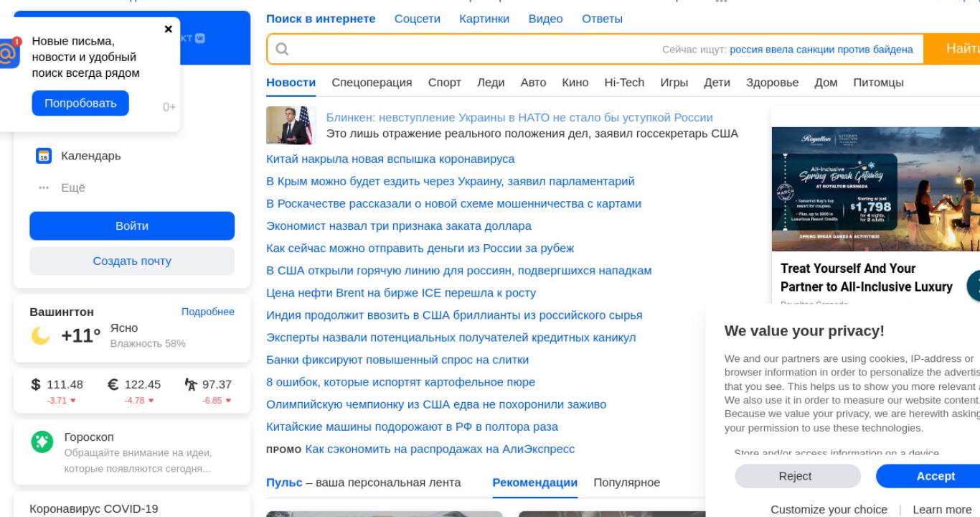Open the Learn more privacy link
The height and width of the screenshot is (517, 980).
pyautogui.click(x=941, y=509)
